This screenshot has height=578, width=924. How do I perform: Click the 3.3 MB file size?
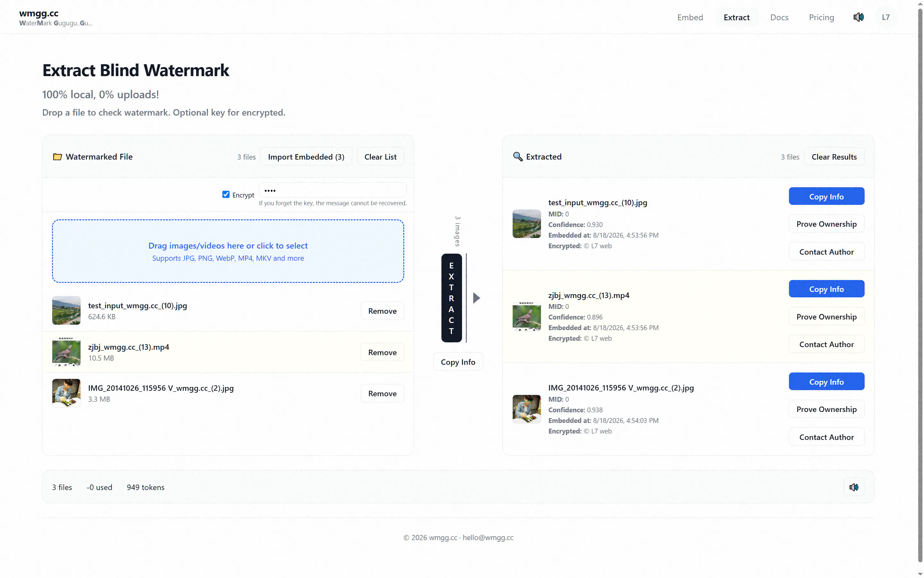99,399
